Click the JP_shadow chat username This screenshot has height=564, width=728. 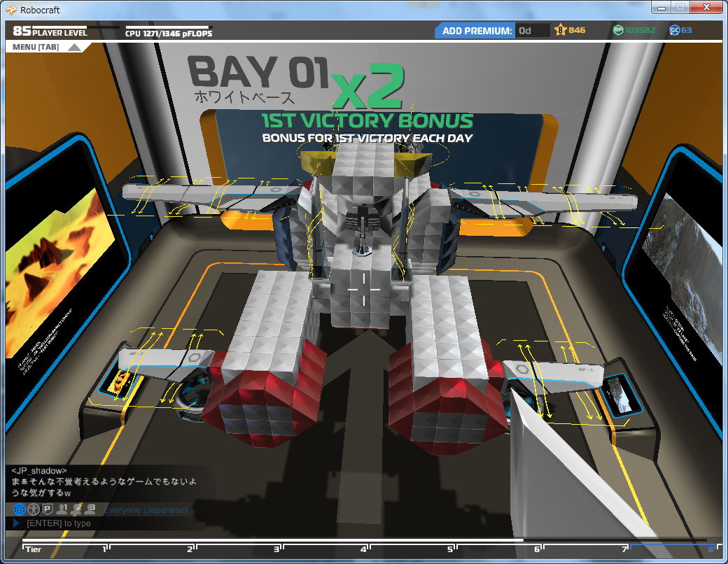(39, 471)
